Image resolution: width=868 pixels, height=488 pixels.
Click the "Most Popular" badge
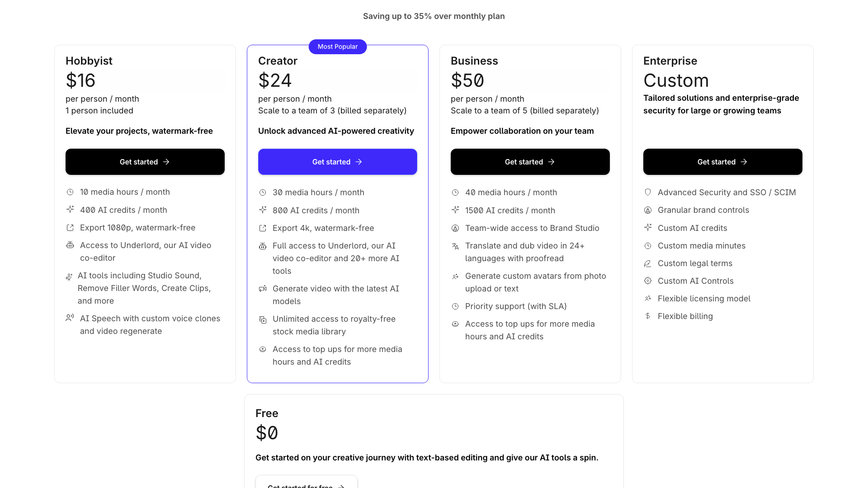(337, 47)
